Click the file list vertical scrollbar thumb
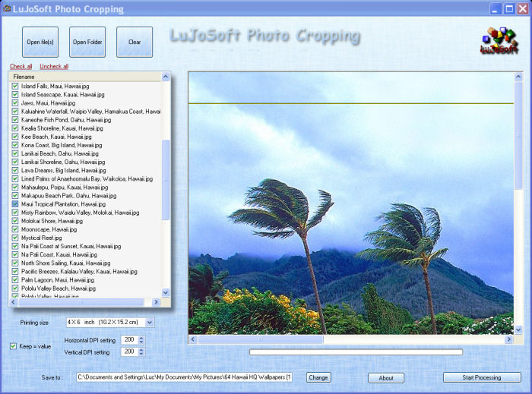The height and width of the screenshot is (394, 532). (x=166, y=180)
